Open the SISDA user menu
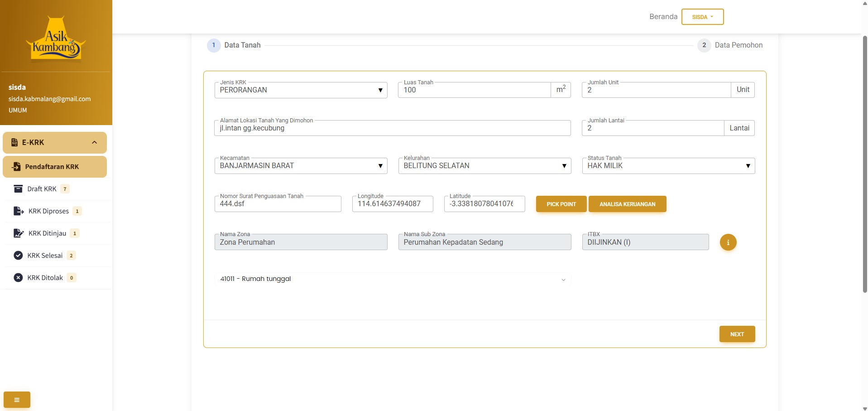Viewport: 868px width, 411px height. [702, 17]
